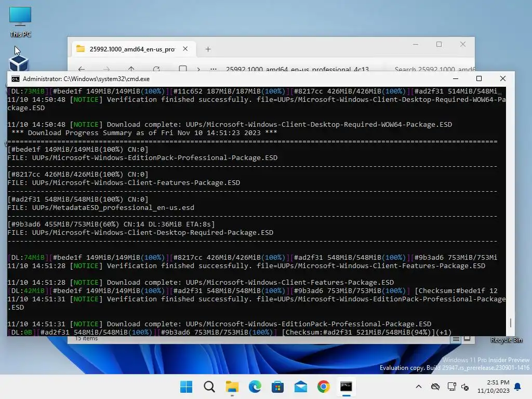Maximize the cmd.exe window
This screenshot has width=532, height=399.
pyautogui.click(x=479, y=79)
